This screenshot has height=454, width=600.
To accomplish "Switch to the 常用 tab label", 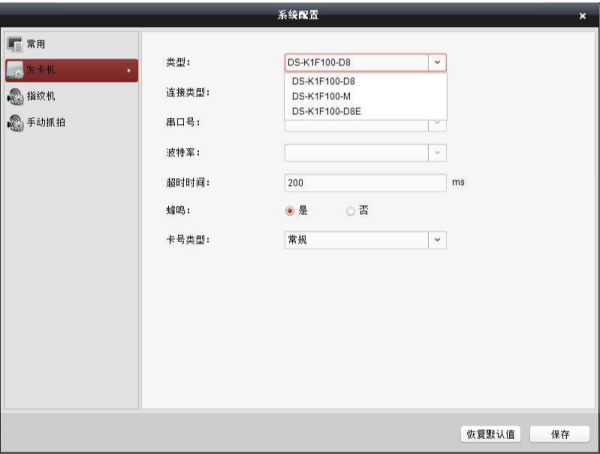I will tap(36, 44).
